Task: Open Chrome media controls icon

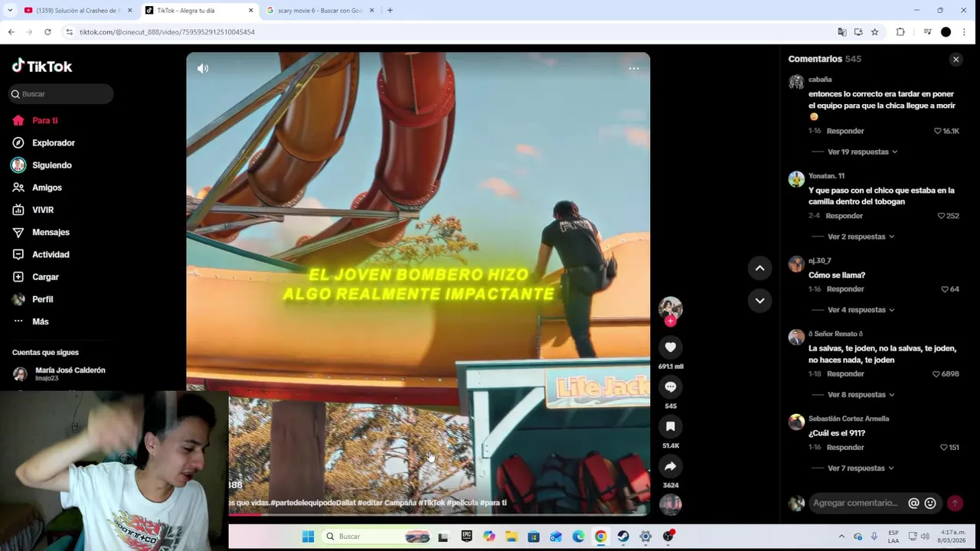Action: point(927,32)
